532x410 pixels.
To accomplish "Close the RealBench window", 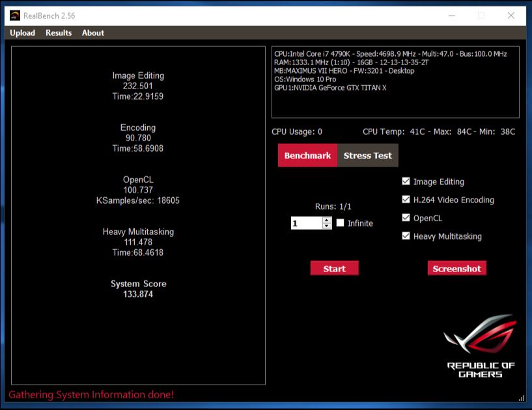I will click(511, 16).
